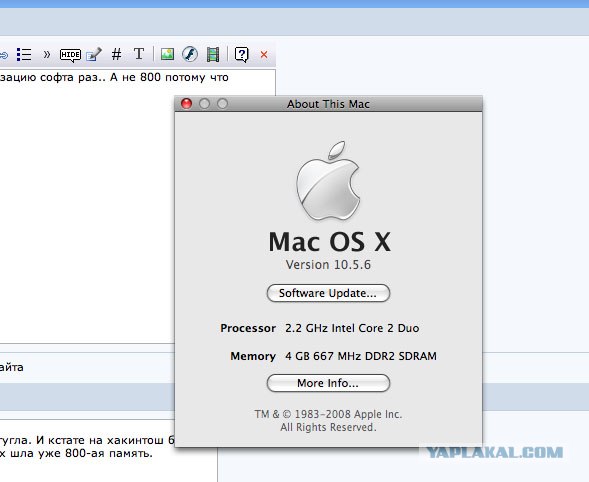Insert a quote with the » icon
The image size is (589, 482).
tap(47, 55)
